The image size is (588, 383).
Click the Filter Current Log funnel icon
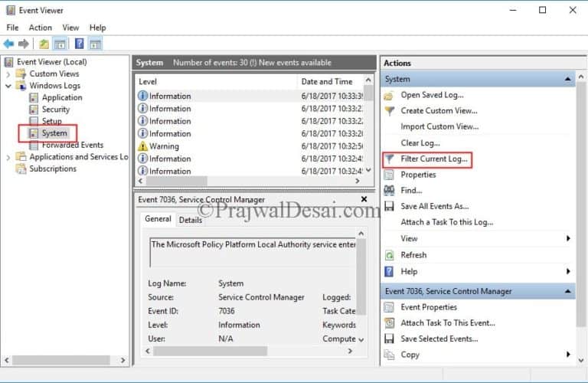coord(390,159)
